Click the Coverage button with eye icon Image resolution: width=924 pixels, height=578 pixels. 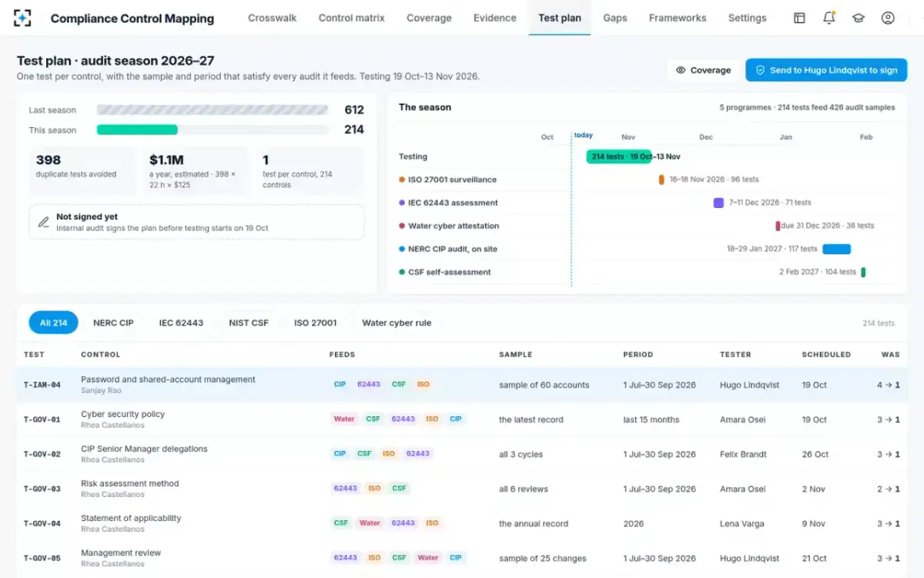(703, 70)
